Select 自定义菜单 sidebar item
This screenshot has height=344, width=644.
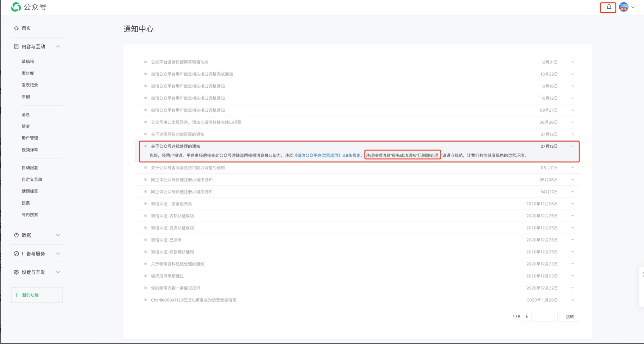coord(32,180)
